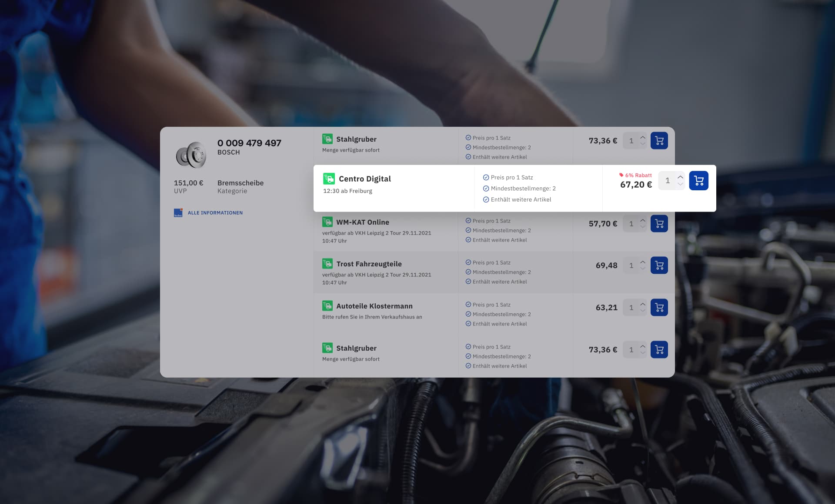Click the Bremsscheibe category text
The width and height of the screenshot is (835, 504).
coord(240,183)
